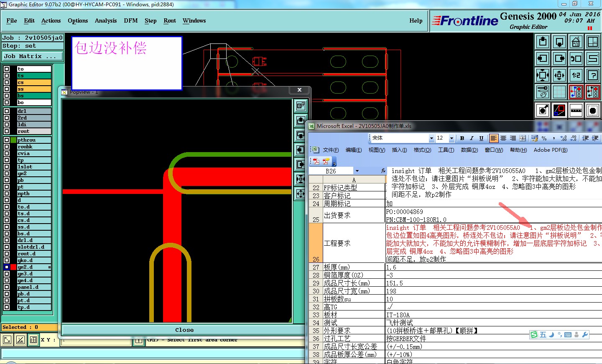602x364 pixels.
Task: Click the circle with arrow icon
Action: click(543, 110)
